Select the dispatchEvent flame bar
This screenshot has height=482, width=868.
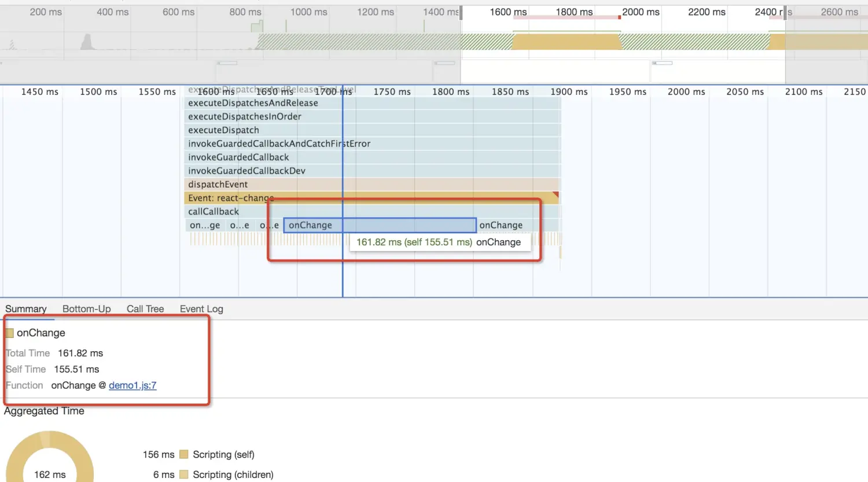click(x=372, y=185)
